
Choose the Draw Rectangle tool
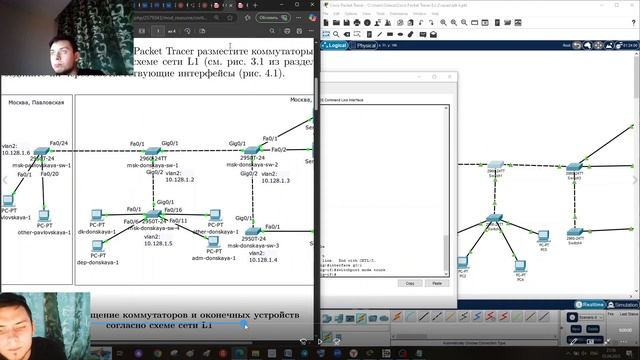pyautogui.click(x=390, y=34)
